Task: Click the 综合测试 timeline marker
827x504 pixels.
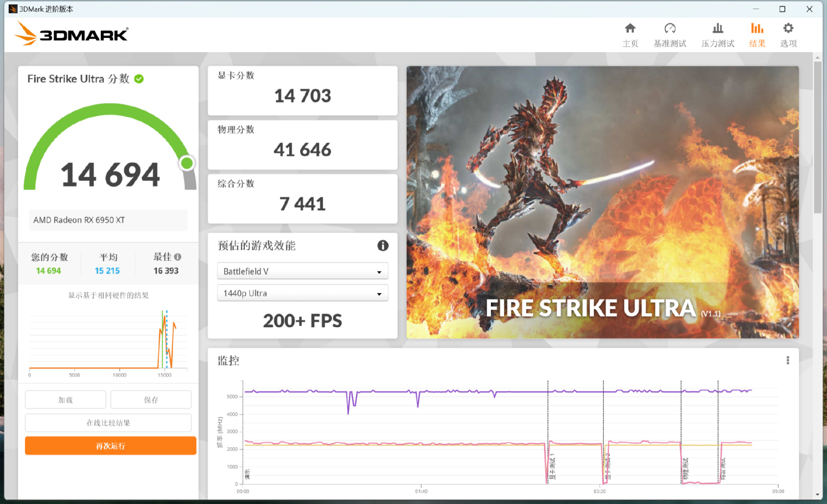Action: 723,469
